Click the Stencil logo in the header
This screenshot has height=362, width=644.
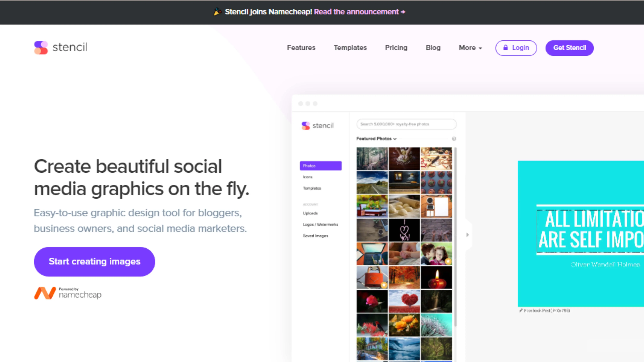61,48
